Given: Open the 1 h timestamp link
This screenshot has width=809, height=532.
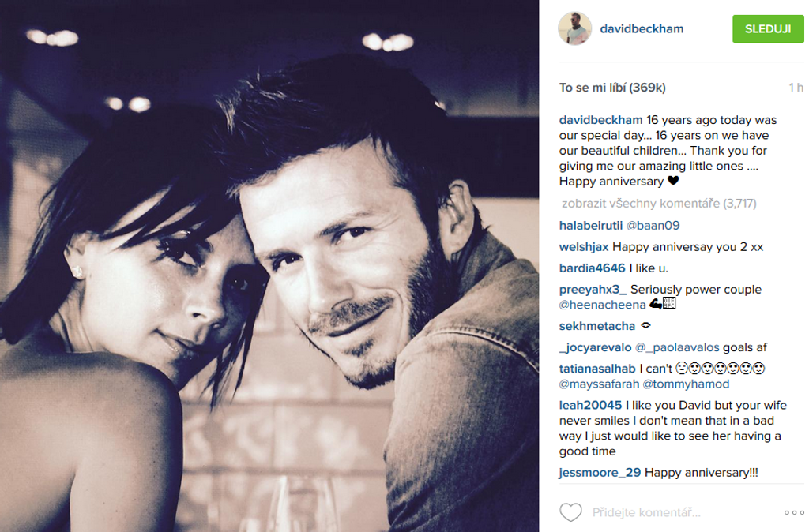Looking at the screenshot, I should coord(796,88).
